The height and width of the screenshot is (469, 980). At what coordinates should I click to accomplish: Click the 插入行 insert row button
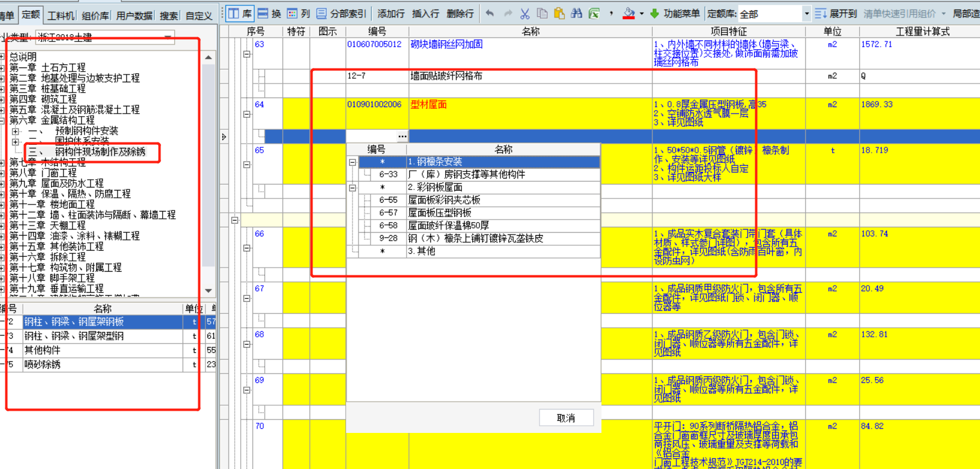[x=425, y=13]
